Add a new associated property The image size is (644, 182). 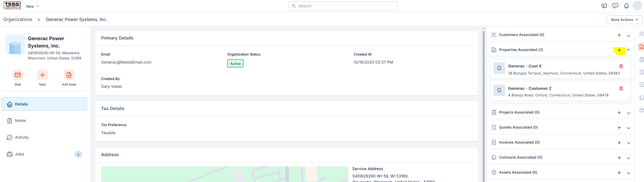point(619,50)
